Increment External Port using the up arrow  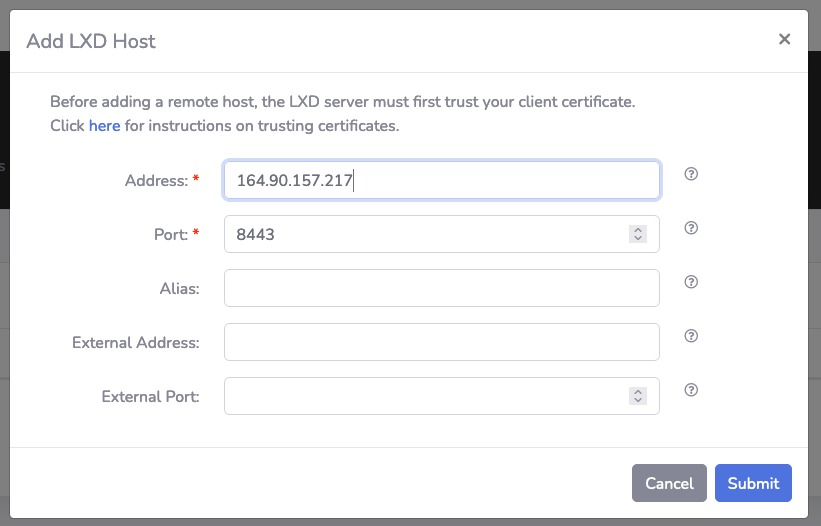pos(638,391)
